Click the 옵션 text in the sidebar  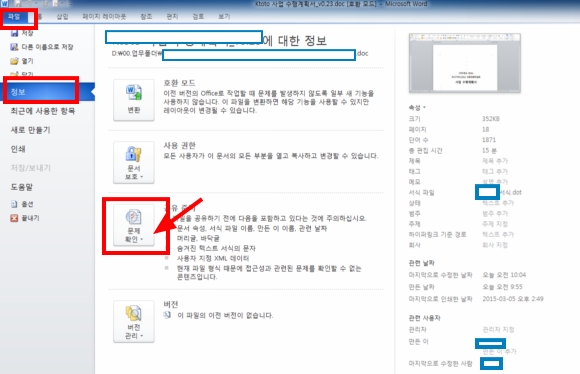(27, 204)
